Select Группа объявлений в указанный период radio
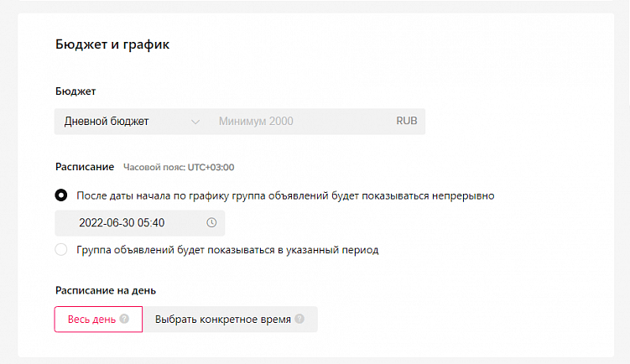This screenshot has width=630, height=364. tap(61, 249)
